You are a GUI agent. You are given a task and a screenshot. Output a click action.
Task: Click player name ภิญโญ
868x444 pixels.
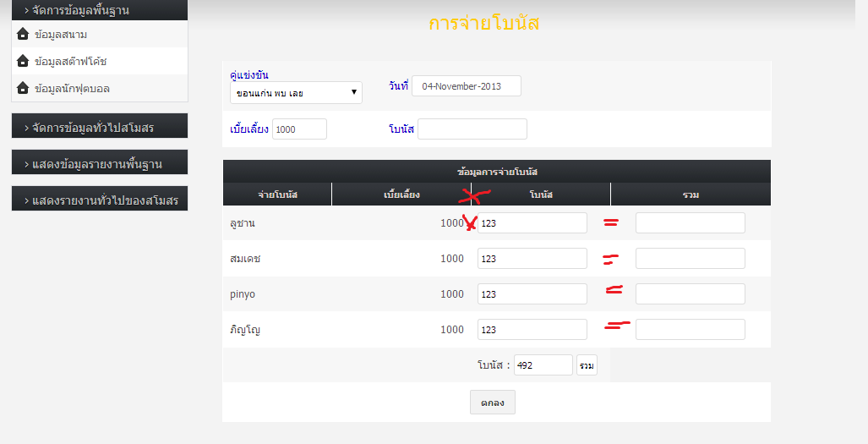point(245,330)
